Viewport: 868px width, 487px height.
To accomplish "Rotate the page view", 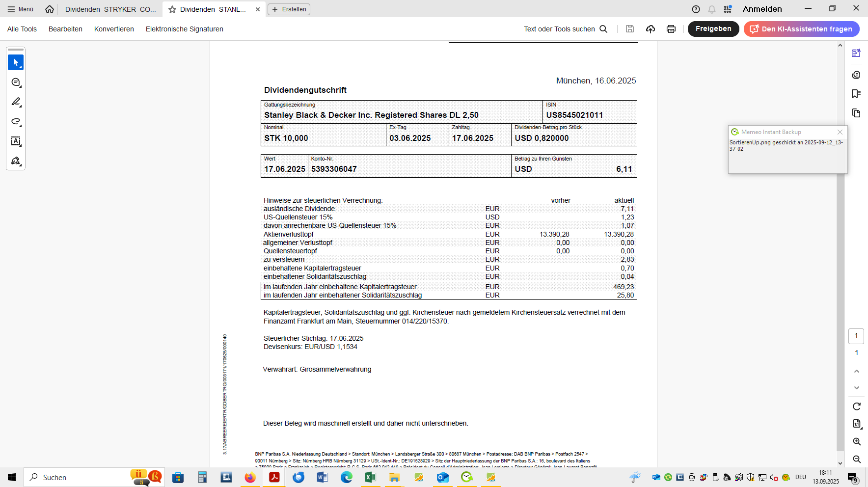I will (x=857, y=406).
